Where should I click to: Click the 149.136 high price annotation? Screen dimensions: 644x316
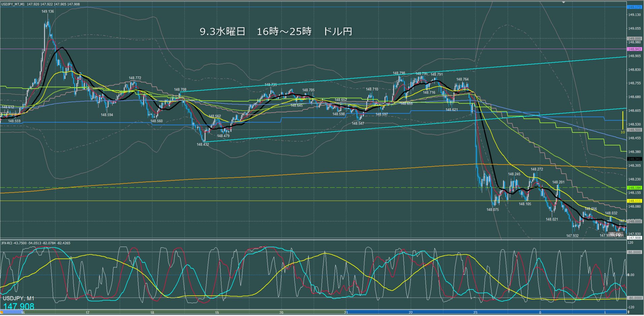(47, 11)
